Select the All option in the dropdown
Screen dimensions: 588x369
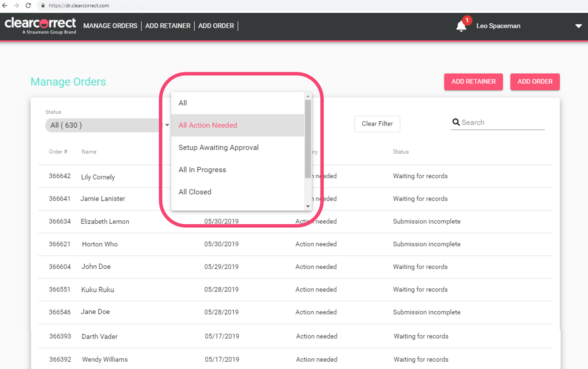point(182,103)
